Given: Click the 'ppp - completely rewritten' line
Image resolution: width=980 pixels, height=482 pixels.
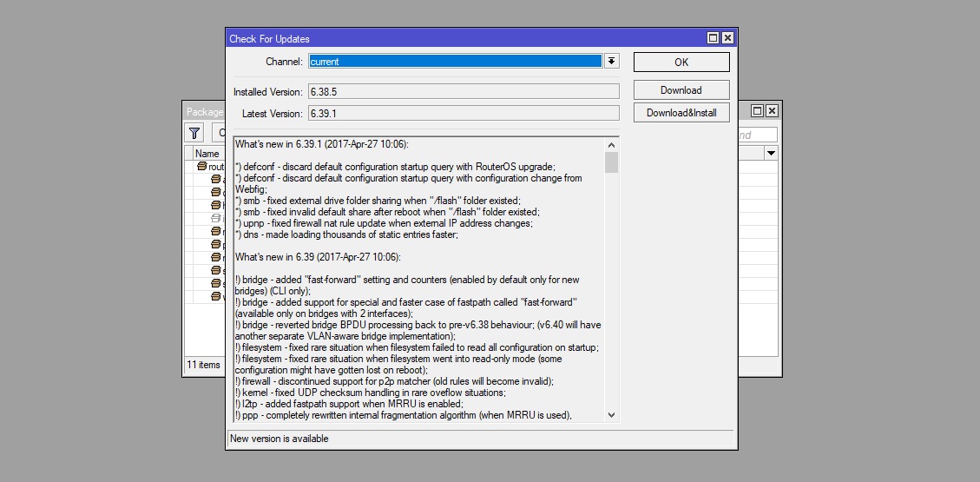Looking at the screenshot, I should [x=404, y=414].
